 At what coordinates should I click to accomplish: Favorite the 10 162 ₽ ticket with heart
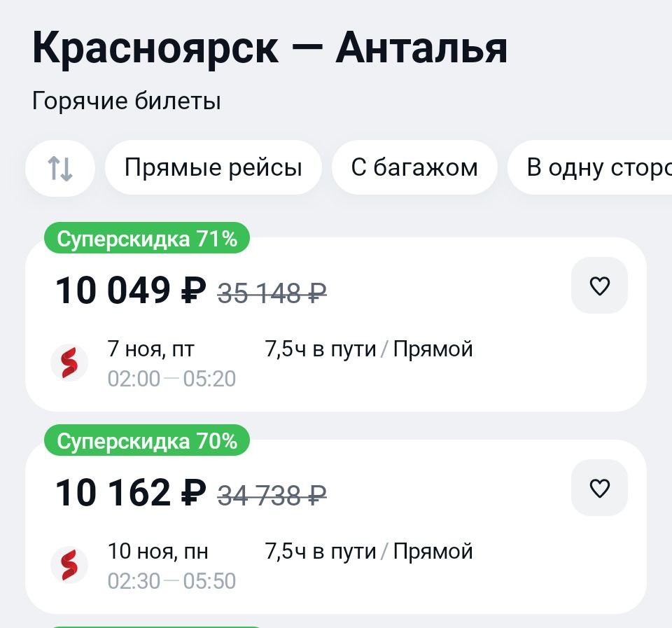(x=599, y=488)
